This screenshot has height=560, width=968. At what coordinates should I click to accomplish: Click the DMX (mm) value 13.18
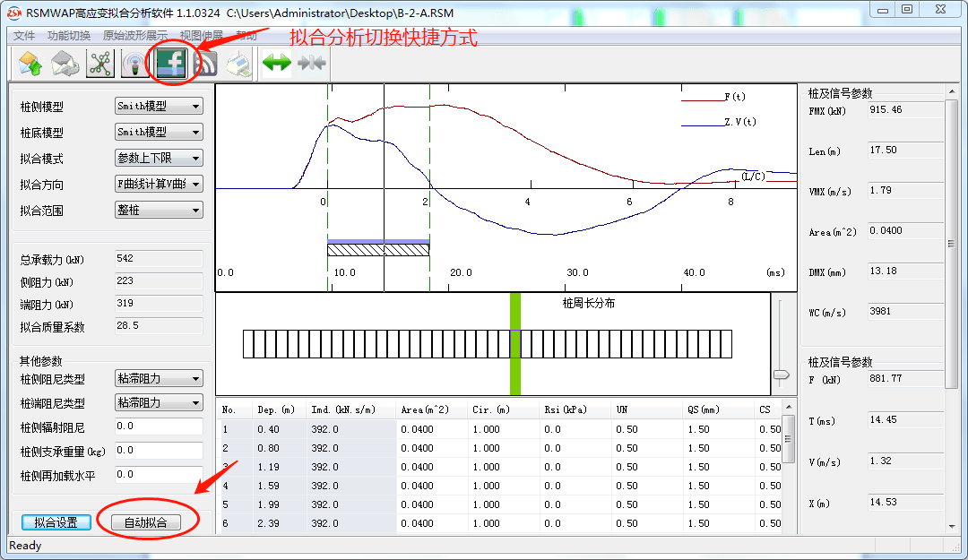(x=905, y=271)
